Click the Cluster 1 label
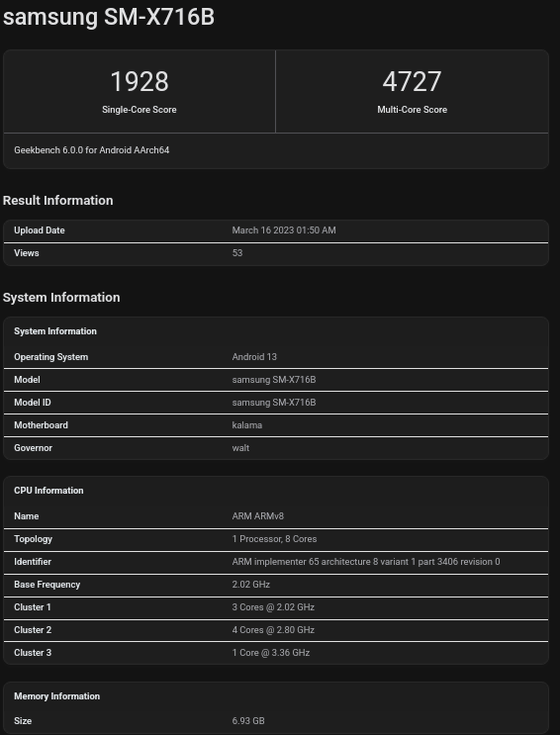 [x=33, y=607]
